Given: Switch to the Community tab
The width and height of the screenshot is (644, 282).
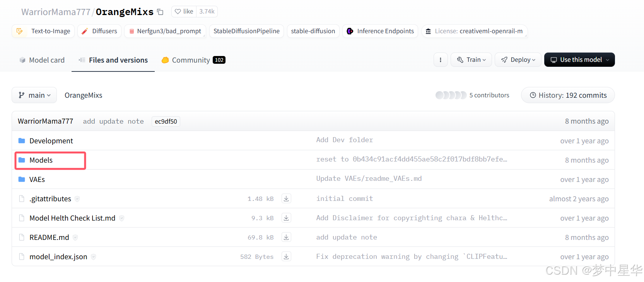Looking at the screenshot, I should pyautogui.click(x=193, y=60).
